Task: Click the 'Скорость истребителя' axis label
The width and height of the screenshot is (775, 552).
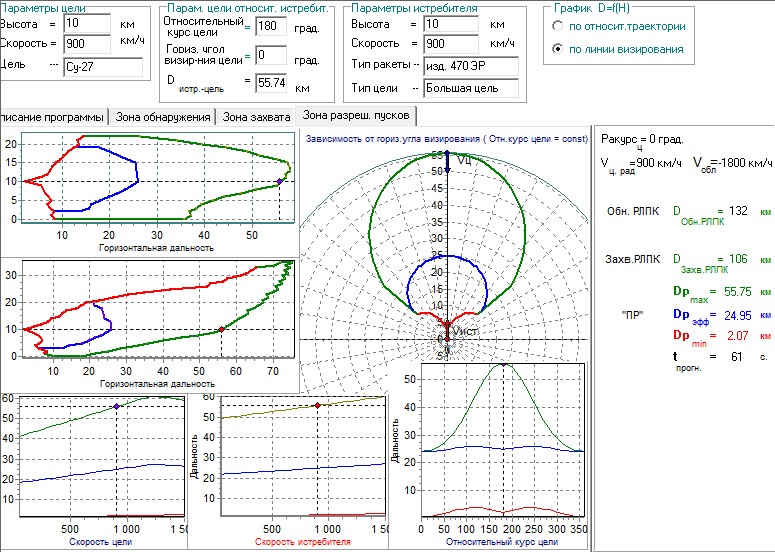Action: 303,542
